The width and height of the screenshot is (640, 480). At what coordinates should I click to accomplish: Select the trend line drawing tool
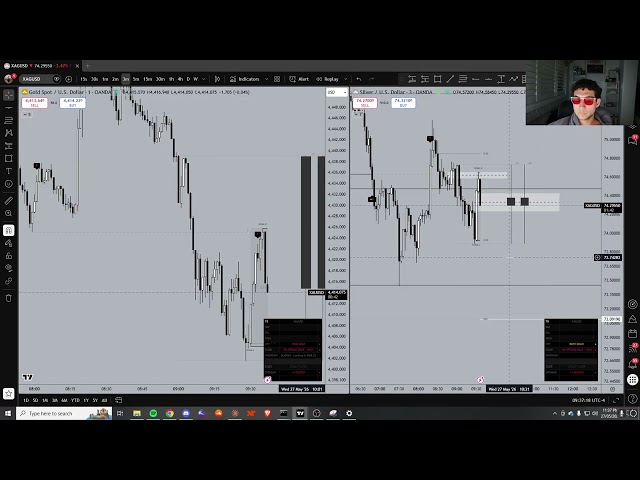coord(9,108)
